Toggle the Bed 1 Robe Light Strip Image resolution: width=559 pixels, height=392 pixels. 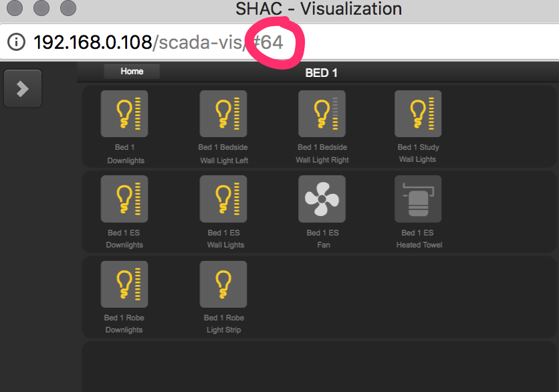point(223,284)
